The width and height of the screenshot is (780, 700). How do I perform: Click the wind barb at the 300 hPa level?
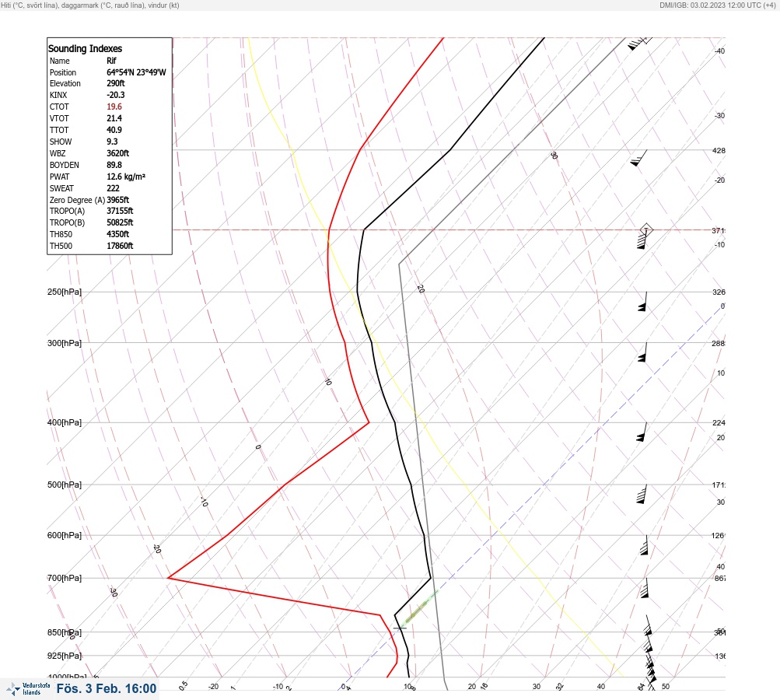coord(642,352)
